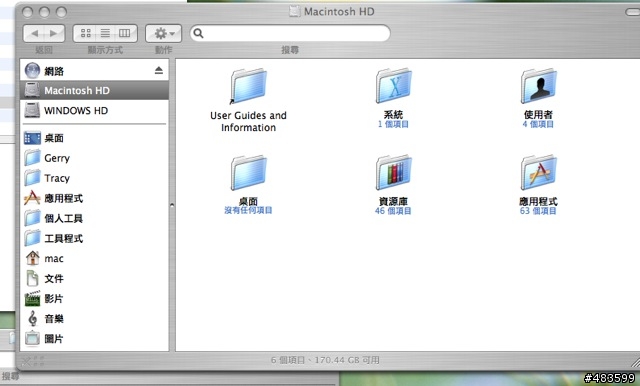Select the 系統 system folder icon
Viewport: 640px width, 386px height.
(393, 86)
